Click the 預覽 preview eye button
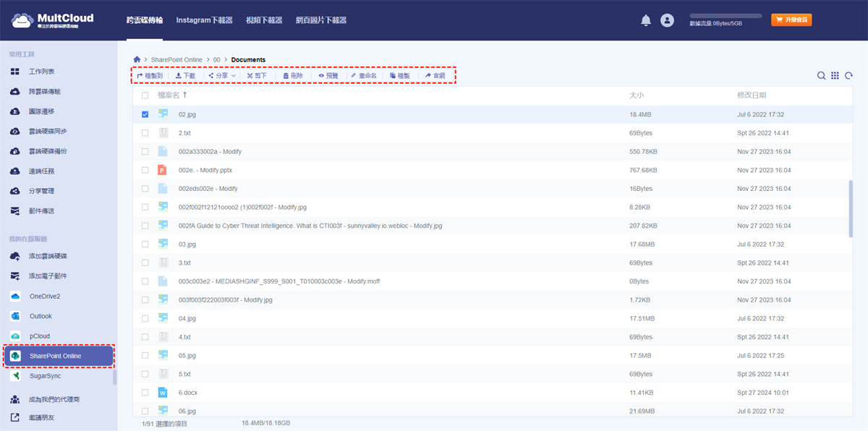This screenshot has height=431, width=868. 328,75
